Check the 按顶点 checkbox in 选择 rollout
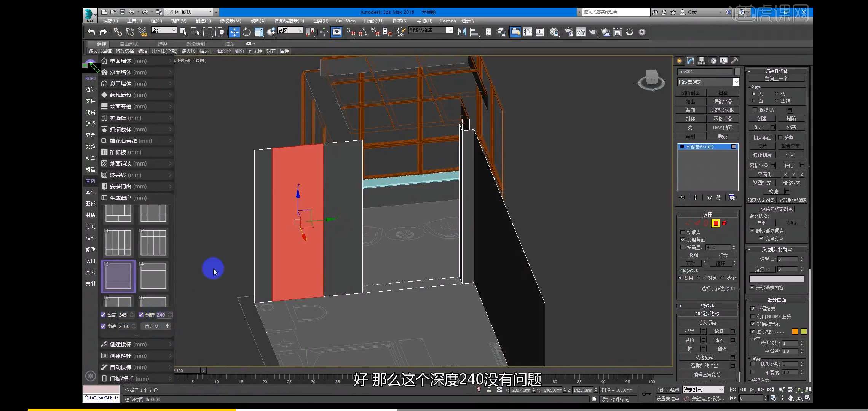 (683, 232)
